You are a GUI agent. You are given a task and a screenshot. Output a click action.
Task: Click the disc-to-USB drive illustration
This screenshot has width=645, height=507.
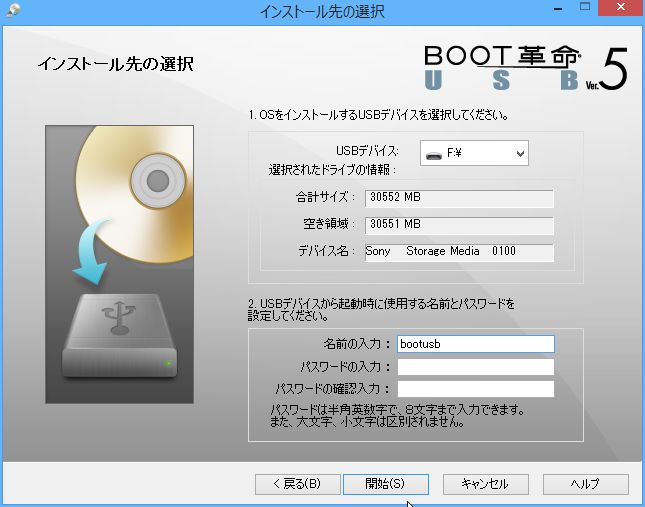click(119, 264)
